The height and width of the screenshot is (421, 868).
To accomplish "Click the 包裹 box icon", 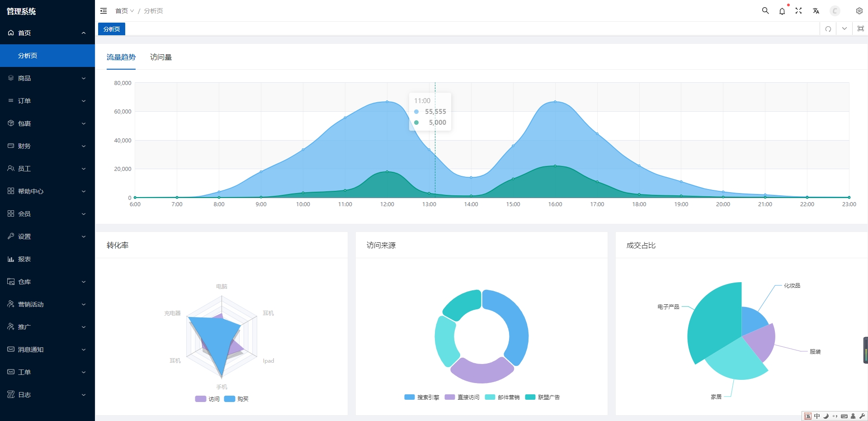I will tap(11, 123).
